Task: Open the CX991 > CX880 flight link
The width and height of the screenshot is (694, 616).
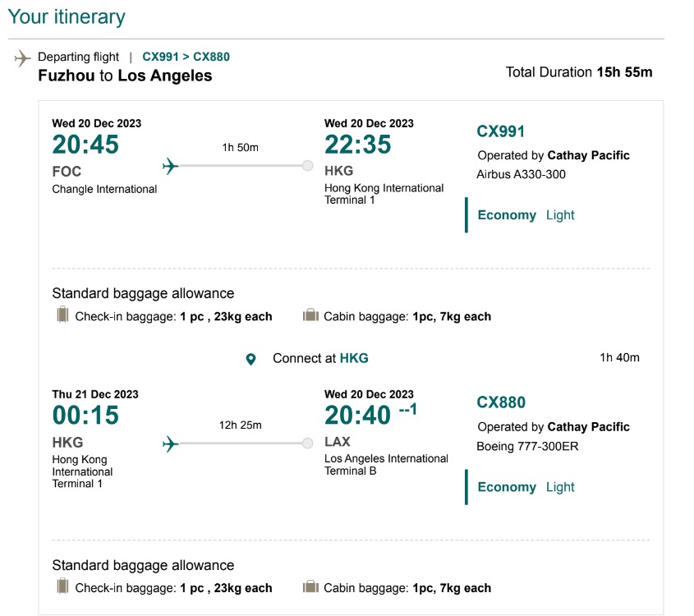Action: tap(186, 57)
